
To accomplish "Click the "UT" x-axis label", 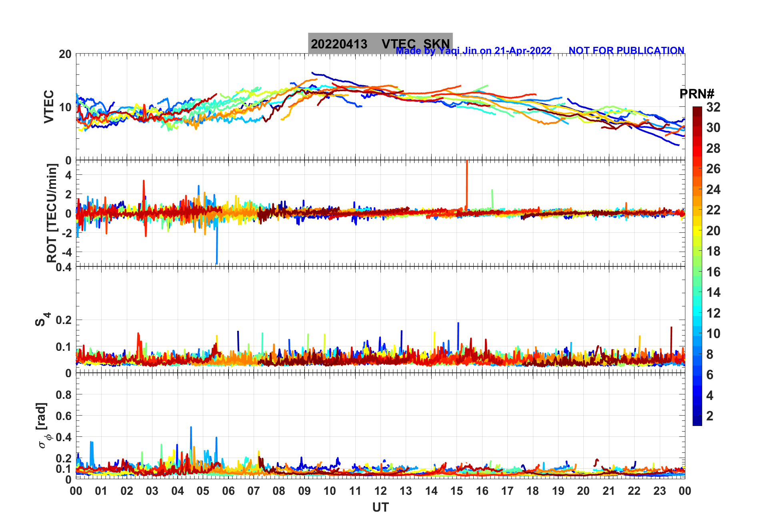I will tap(380, 508).
